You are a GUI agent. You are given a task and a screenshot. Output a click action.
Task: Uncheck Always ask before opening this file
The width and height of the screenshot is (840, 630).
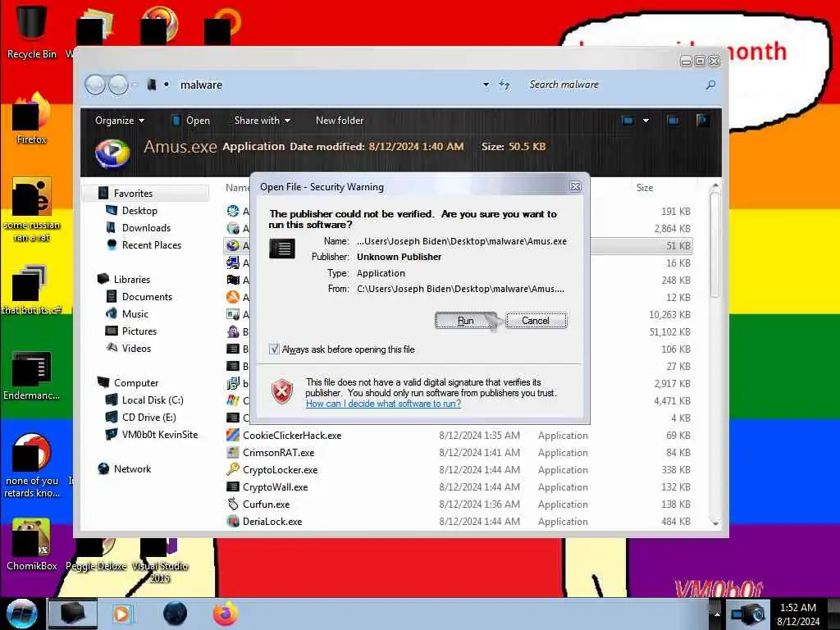click(x=274, y=349)
